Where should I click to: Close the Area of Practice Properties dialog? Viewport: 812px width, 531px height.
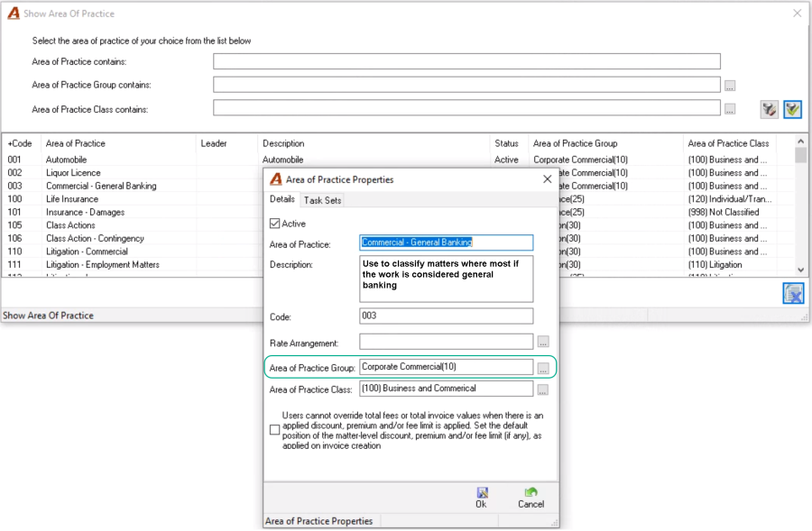[548, 179]
